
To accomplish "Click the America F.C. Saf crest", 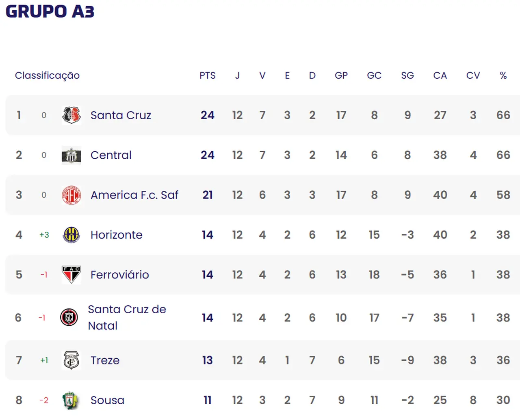I will pyautogui.click(x=71, y=195).
